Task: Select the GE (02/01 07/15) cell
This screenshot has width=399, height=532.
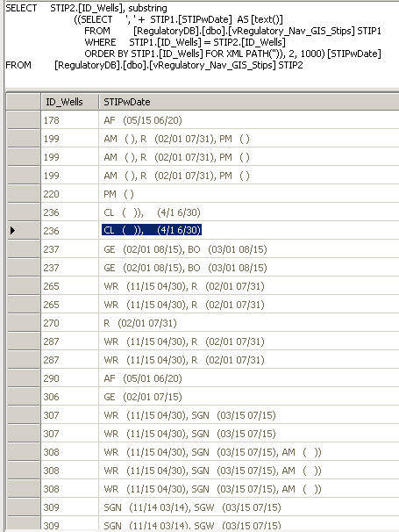Action: 249,397
